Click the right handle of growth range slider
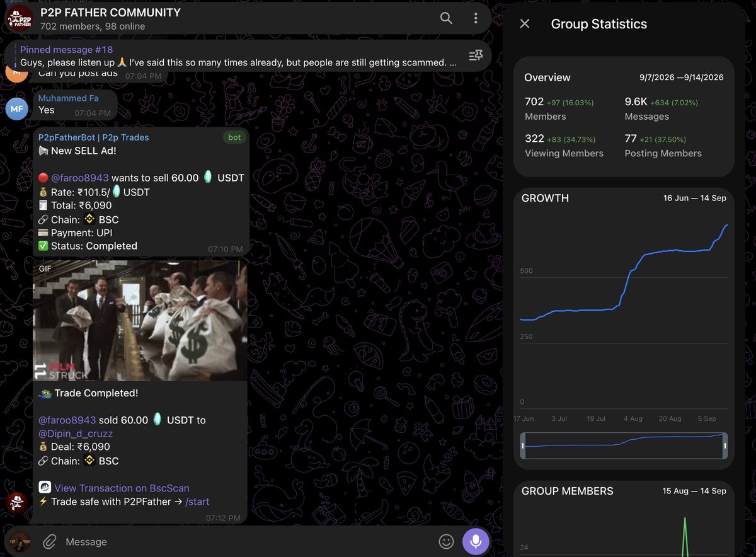This screenshot has height=557, width=756. [725, 445]
